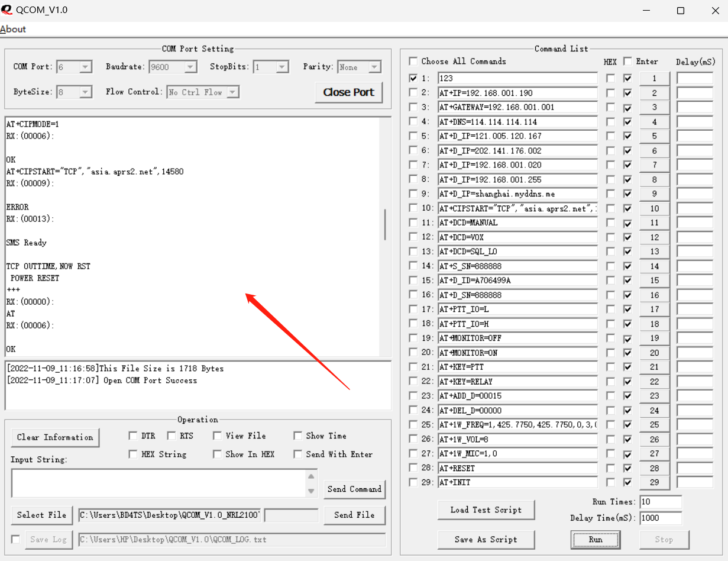Screen dimensions: 728x561
Task: Click the AT+D_ID=A706499A command field
Action: point(517,280)
